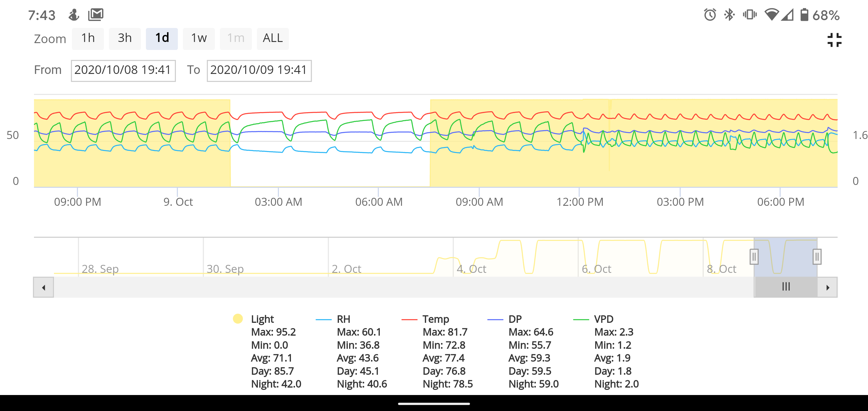Viewport: 868px width, 411px height.
Task: Click the Temp Max: 81.7 value
Action: pos(445,332)
